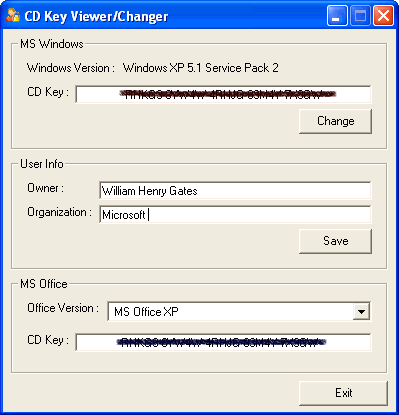Click the User Info group heading
399x415 pixels.
click(x=42, y=164)
